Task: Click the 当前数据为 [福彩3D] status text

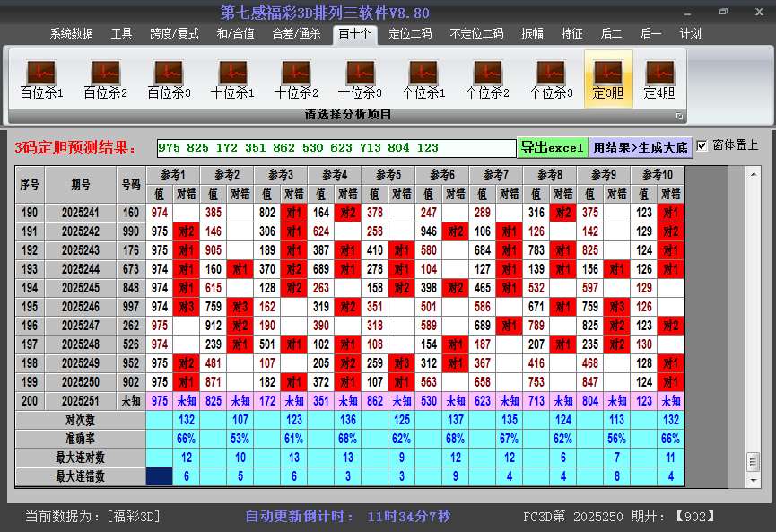Action: click(x=92, y=516)
